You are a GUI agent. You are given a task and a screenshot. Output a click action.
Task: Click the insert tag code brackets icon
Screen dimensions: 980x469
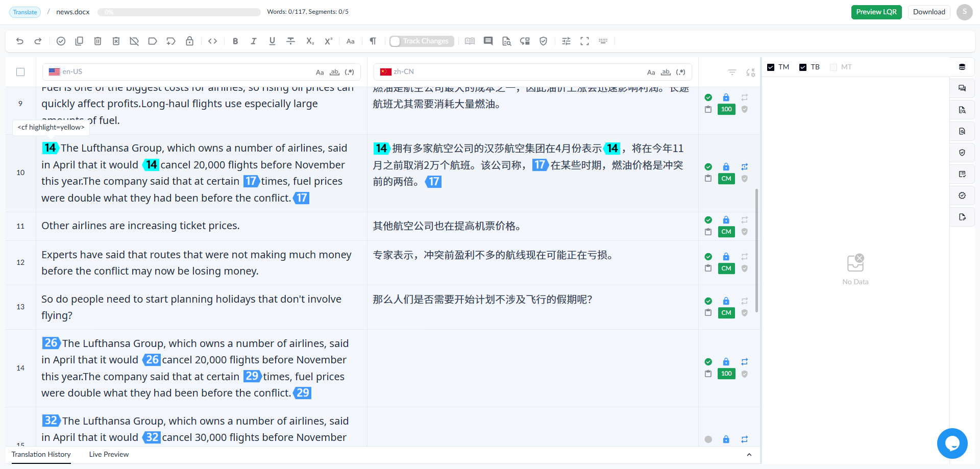coord(213,41)
